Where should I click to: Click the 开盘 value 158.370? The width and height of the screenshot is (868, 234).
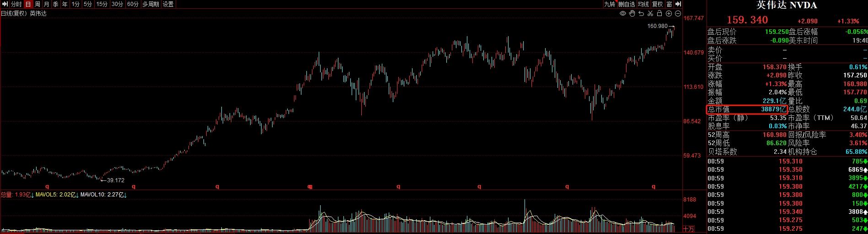click(x=776, y=67)
